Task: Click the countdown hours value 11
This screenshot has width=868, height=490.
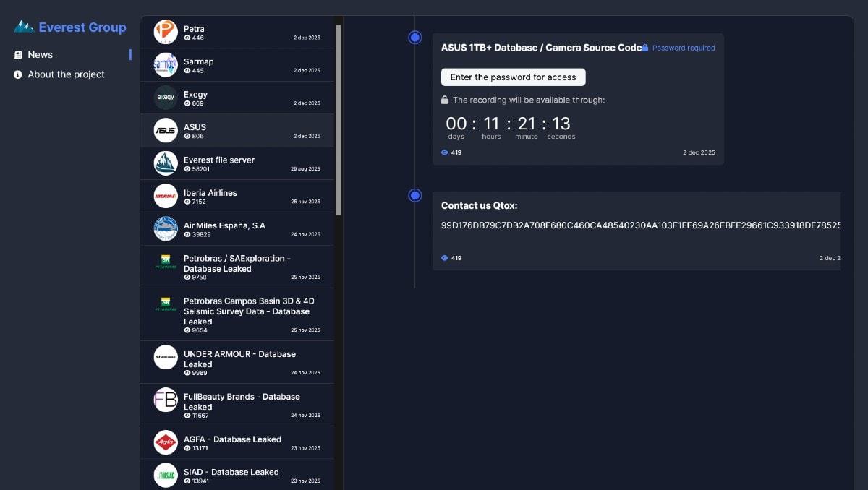Action: click(491, 124)
